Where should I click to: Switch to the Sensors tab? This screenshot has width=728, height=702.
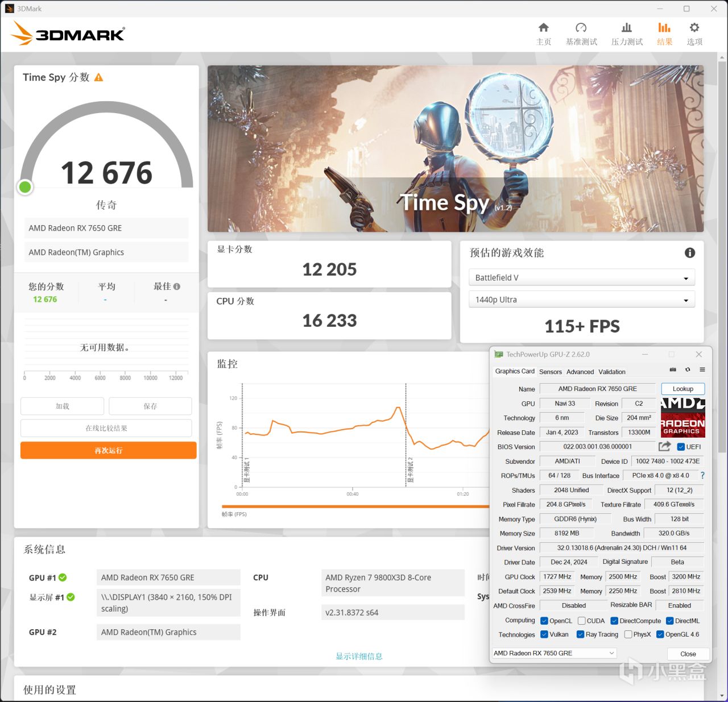click(551, 372)
